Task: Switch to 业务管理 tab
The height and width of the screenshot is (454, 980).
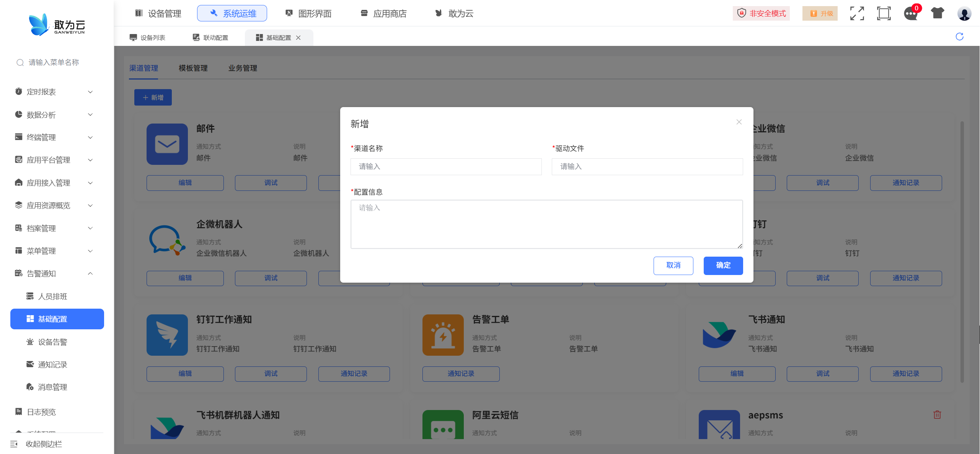Action: [243, 68]
